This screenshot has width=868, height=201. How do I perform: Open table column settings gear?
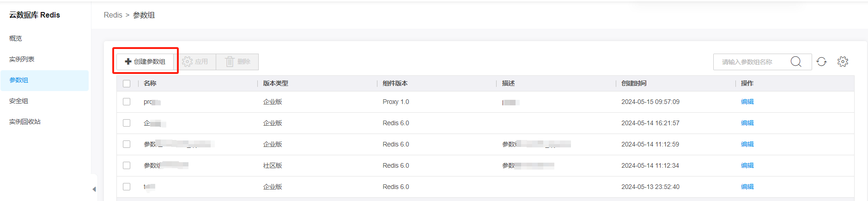click(x=843, y=61)
